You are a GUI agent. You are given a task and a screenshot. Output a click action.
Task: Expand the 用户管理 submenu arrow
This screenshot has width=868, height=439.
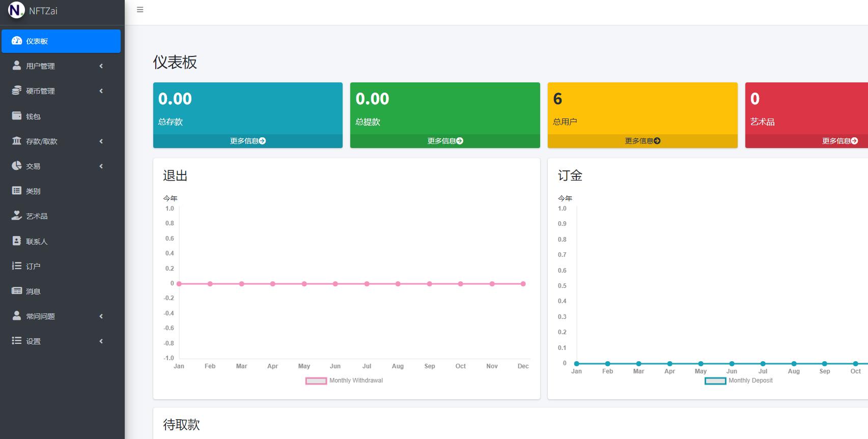[101, 66]
